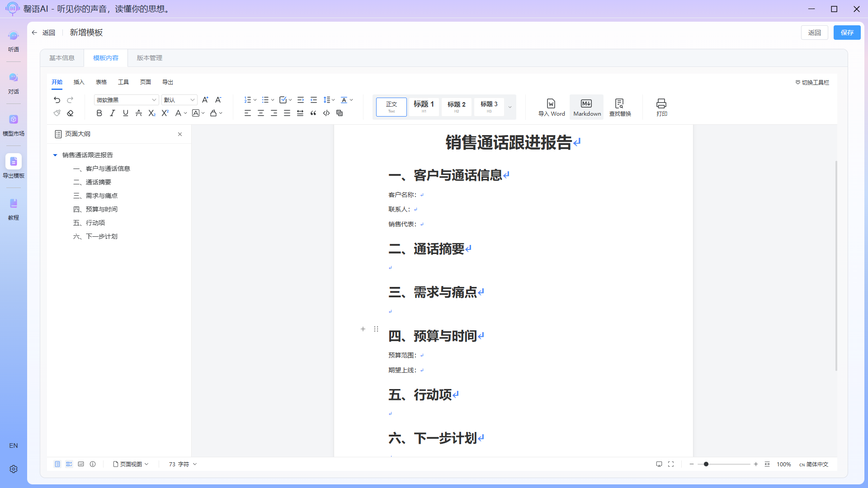
Task: Open the font size dropdown 默认
Action: [179, 100]
